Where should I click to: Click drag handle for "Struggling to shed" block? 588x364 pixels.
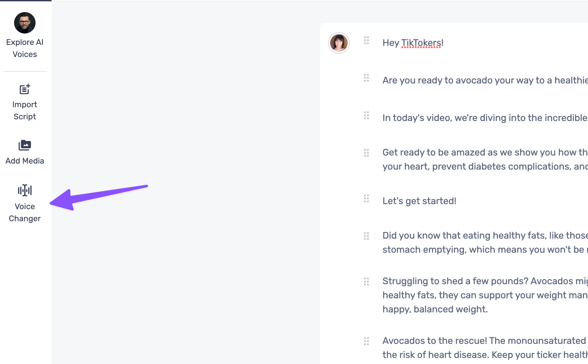pos(366,282)
